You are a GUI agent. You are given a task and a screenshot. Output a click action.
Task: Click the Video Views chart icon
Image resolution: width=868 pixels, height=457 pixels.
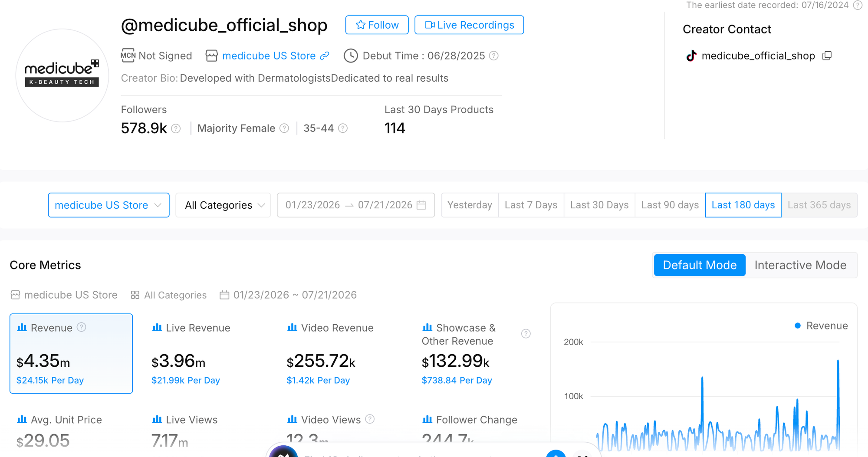pyautogui.click(x=292, y=420)
